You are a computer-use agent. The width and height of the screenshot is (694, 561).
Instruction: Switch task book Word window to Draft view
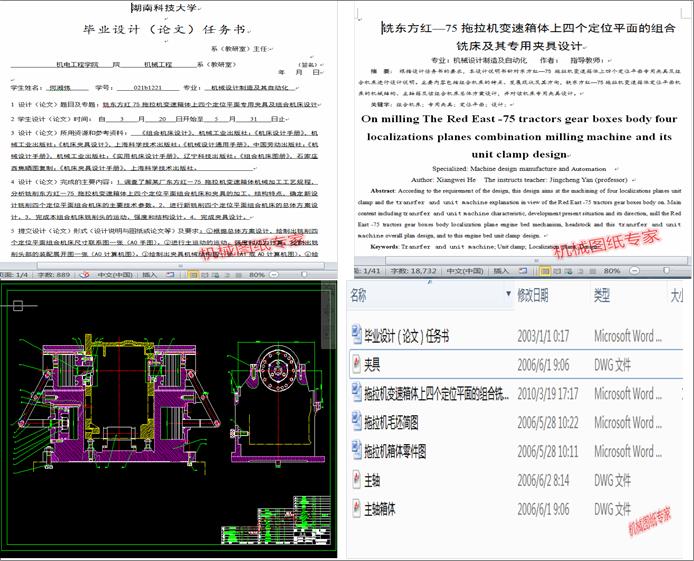tap(238, 275)
